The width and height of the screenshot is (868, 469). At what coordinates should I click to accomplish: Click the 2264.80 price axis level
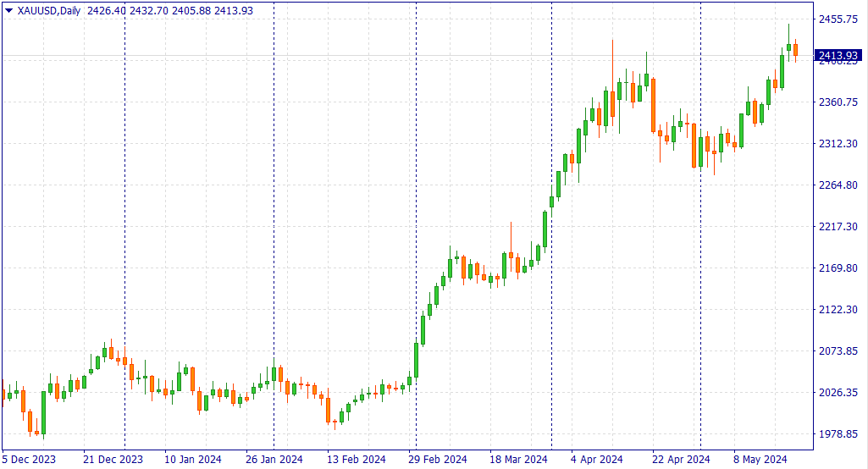tap(838, 185)
